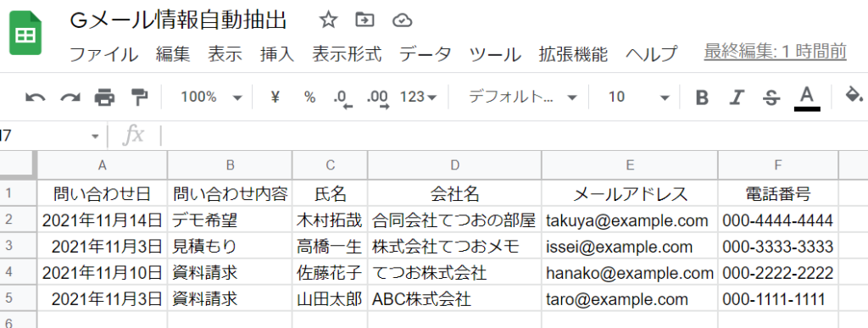Screen dimensions: 868x328
Task: Select row 2 header
Action: (x=19, y=220)
